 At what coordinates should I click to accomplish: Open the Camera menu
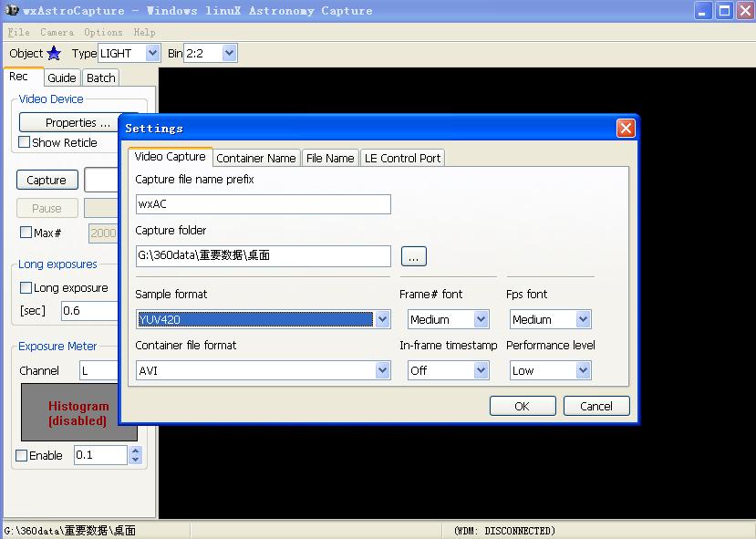pos(57,32)
